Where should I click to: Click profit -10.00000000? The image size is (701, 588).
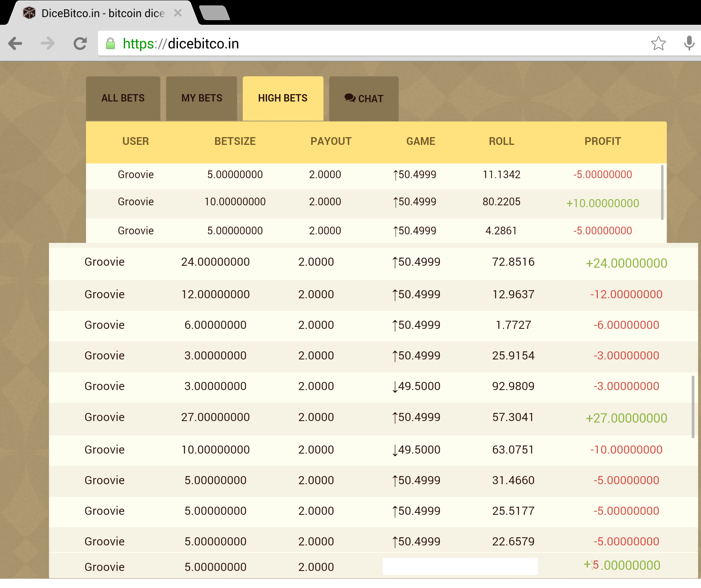pos(626,450)
